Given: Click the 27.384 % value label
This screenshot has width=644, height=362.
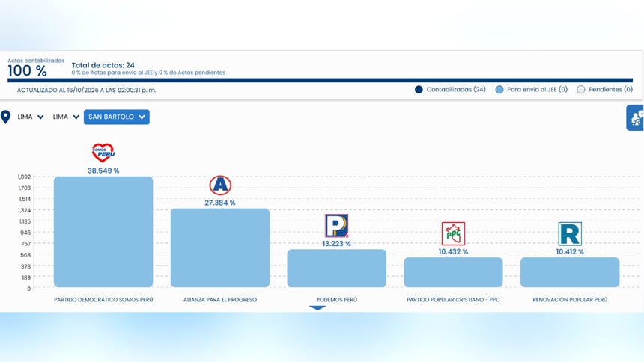Looking at the screenshot, I should (220, 203).
